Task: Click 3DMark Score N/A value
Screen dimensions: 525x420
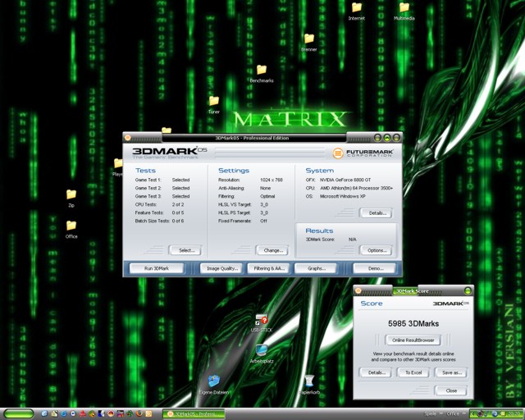Action: click(352, 240)
